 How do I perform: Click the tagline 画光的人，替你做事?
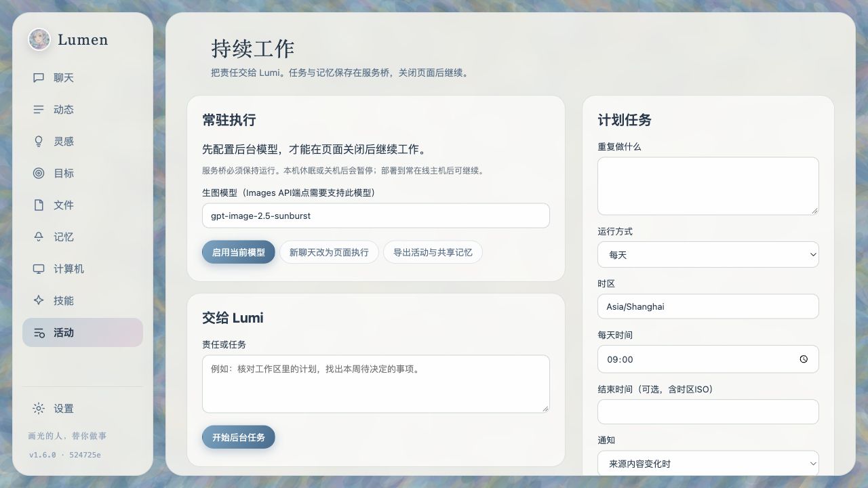click(67, 436)
